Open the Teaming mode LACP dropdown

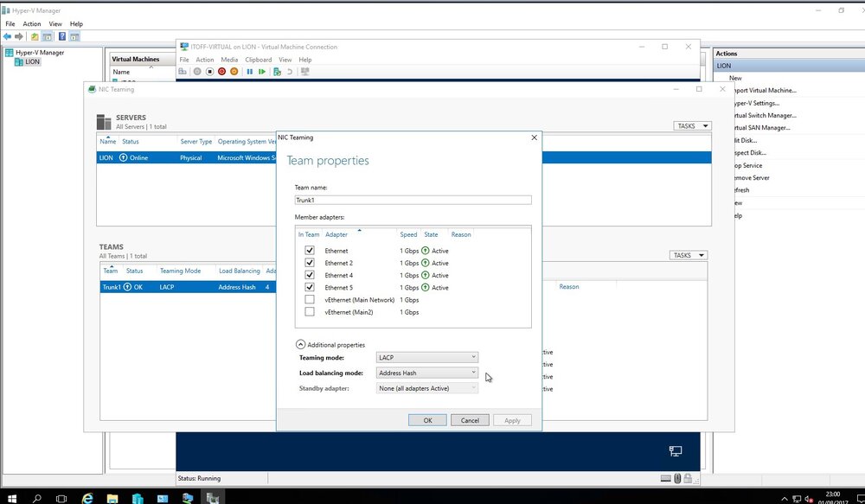[x=427, y=357]
